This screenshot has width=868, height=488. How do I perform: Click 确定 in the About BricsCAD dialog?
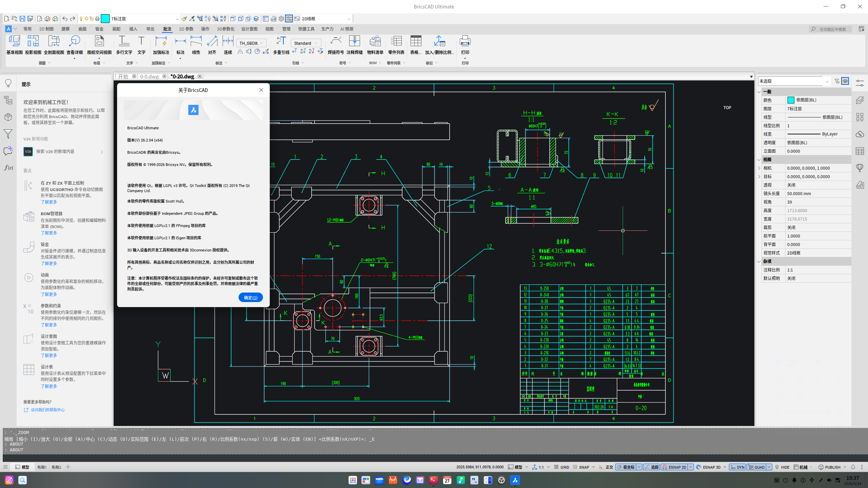(x=250, y=297)
